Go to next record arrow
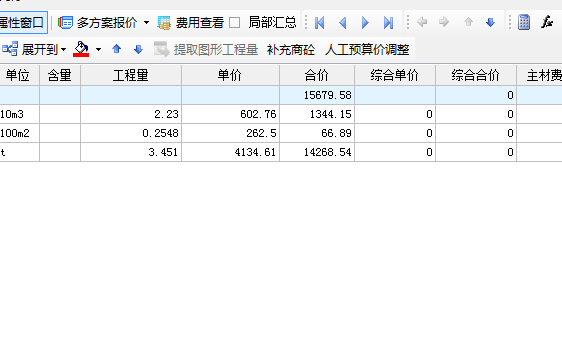 tap(365, 23)
